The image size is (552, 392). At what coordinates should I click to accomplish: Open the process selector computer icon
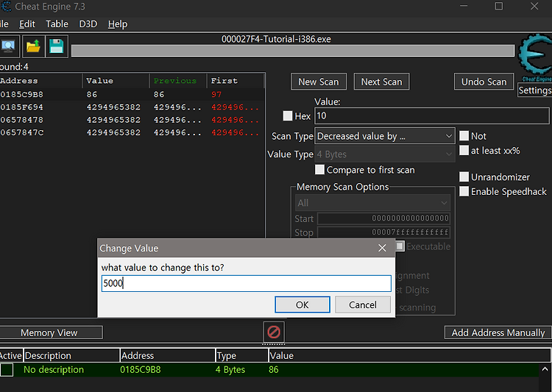pyautogui.click(x=8, y=46)
